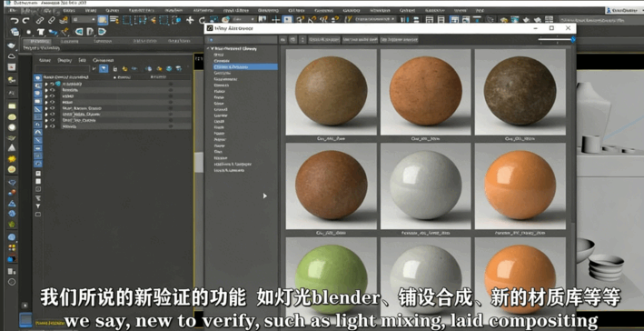Click the search field in asset browser
Image resolution: width=644 pixels, height=331 pixels.
click(x=242, y=39)
